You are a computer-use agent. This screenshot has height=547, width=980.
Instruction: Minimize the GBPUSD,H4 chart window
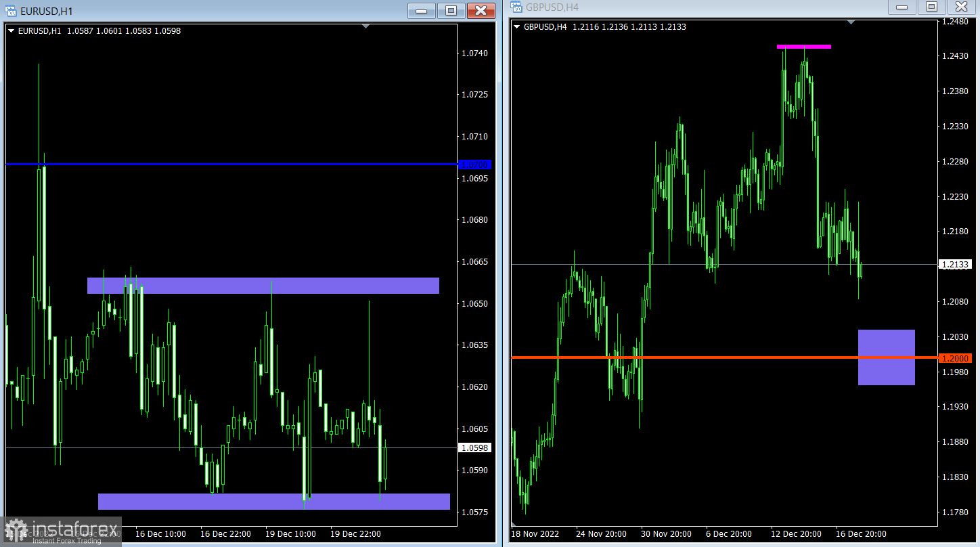(901, 7)
